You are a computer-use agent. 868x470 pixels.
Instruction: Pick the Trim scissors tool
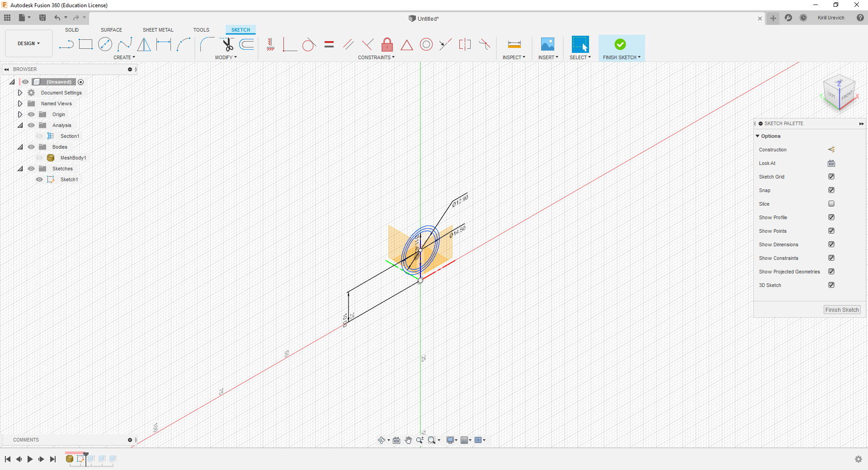click(227, 44)
